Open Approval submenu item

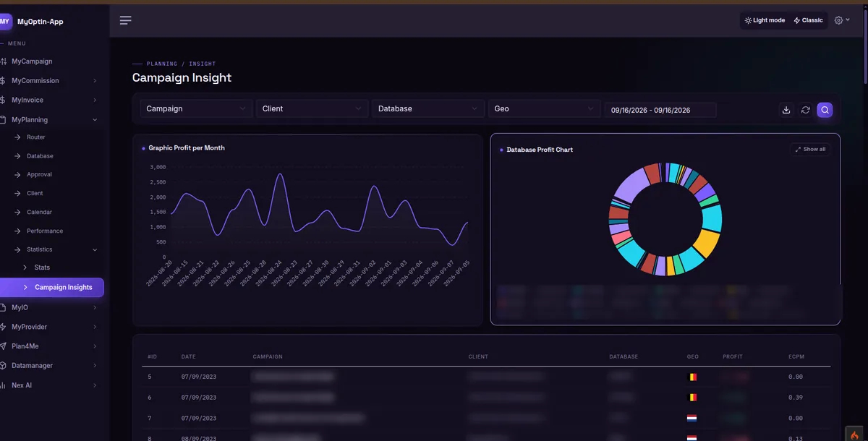pyautogui.click(x=39, y=174)
